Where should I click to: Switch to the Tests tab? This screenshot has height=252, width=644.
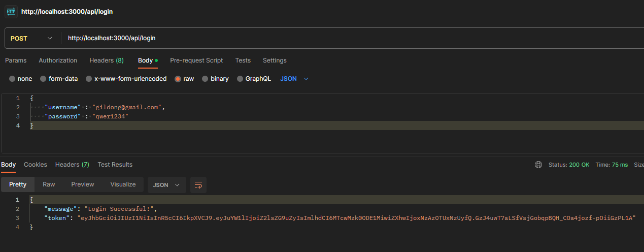[x=243, y=60]
